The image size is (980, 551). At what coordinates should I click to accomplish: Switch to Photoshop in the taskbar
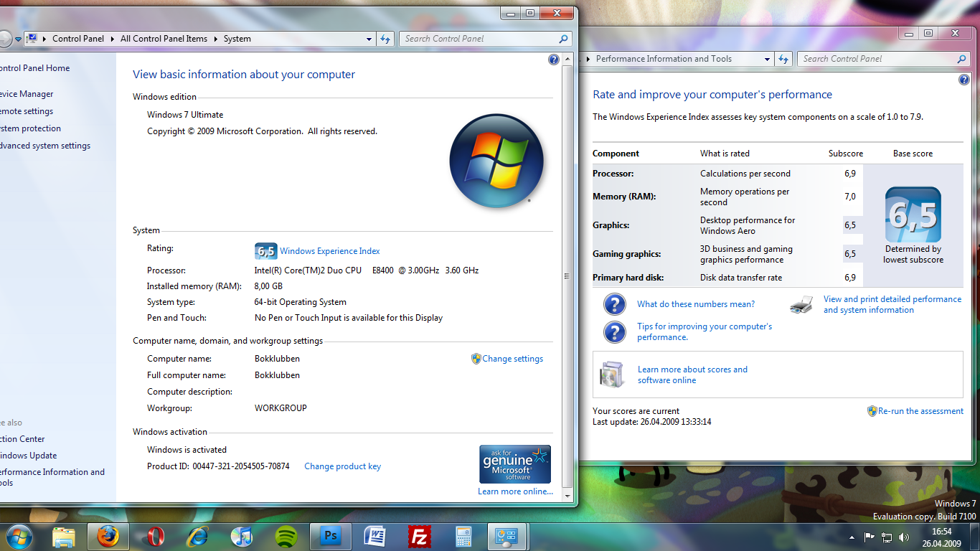click(x=331, y=536)
